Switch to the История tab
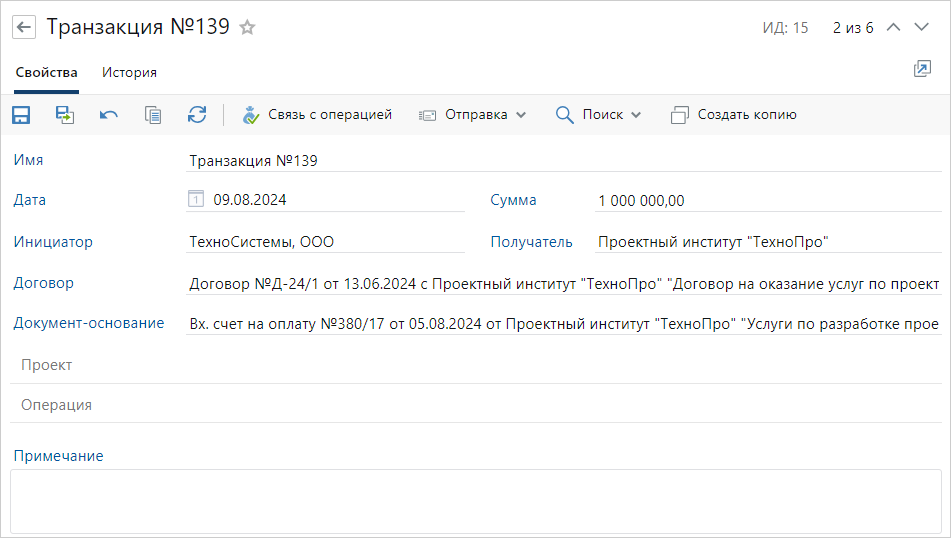The image size is (951, 538). [129, 72]
